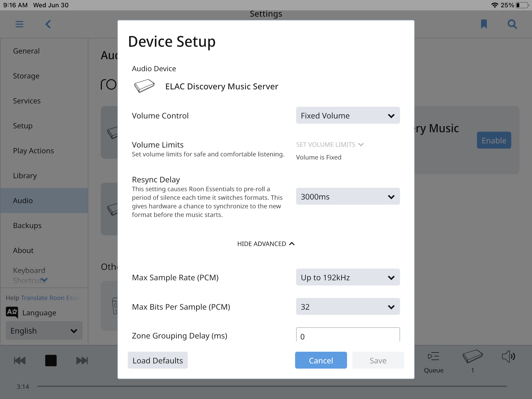This screenshot has height=399, width=532.
Task: Select About in settings sidebar
Action: 44,250
